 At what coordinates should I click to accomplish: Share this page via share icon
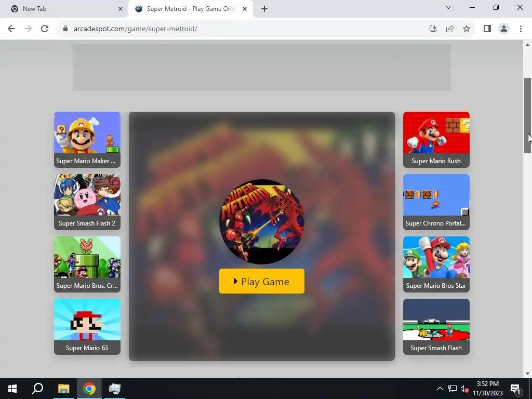coord(450,29)
